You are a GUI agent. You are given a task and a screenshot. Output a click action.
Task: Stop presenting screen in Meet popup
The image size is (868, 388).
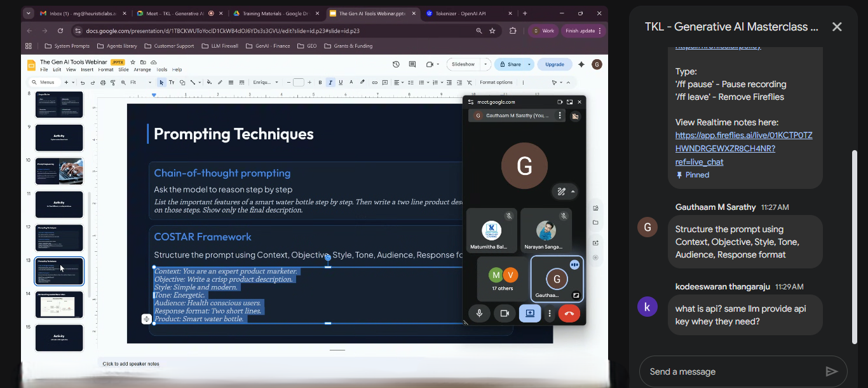pos(530,314)
